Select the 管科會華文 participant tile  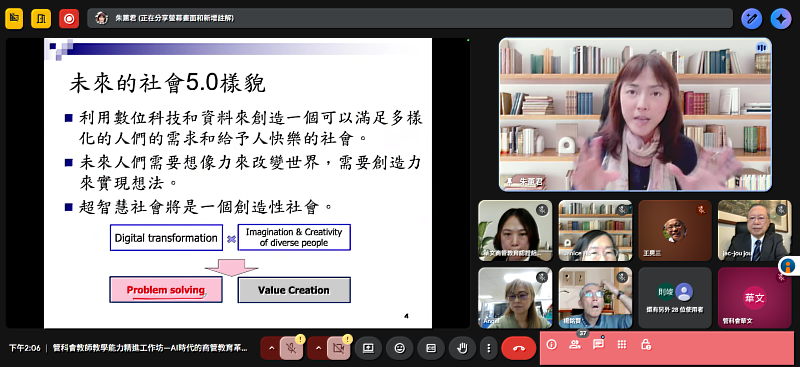coord(755,298)
